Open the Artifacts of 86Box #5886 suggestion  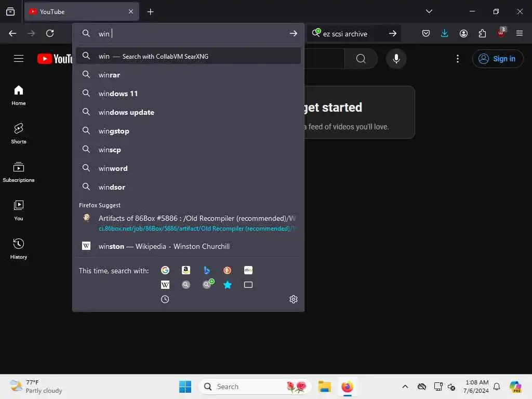click(188, 223)
